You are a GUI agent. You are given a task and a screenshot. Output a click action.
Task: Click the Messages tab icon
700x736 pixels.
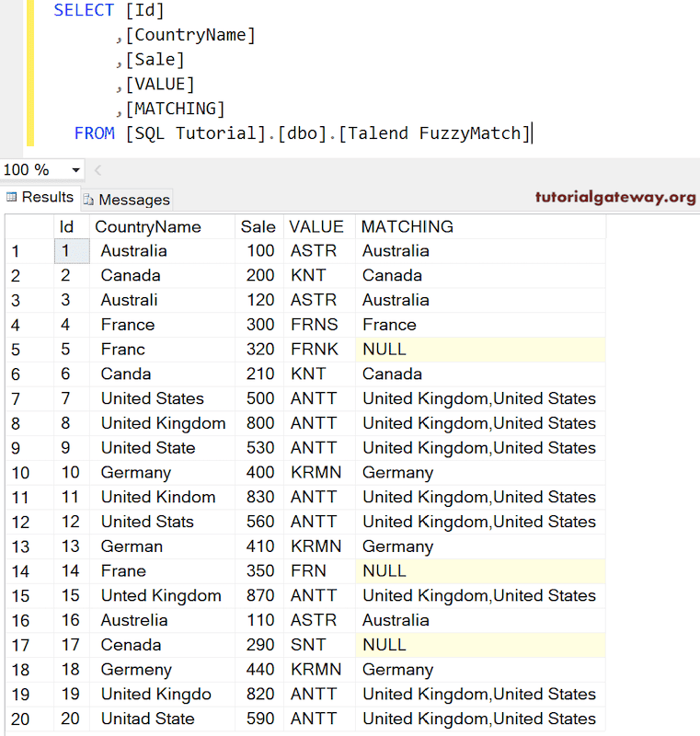click(88, 200)
